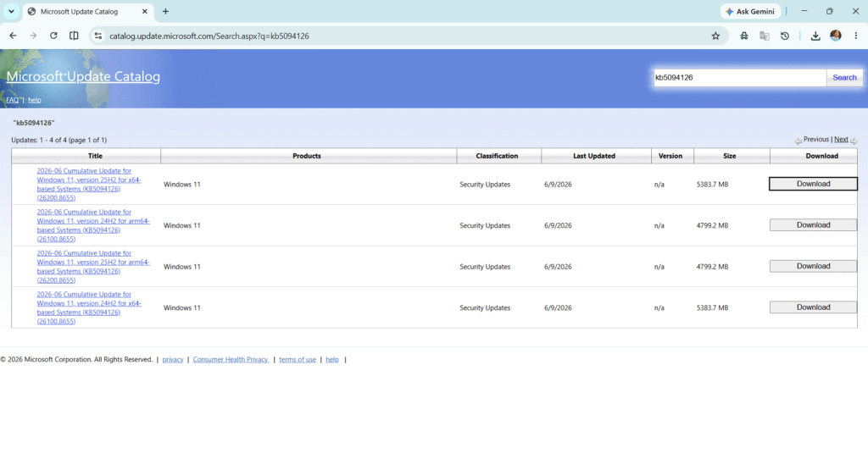Sort by Title column header

coord(95,156)
